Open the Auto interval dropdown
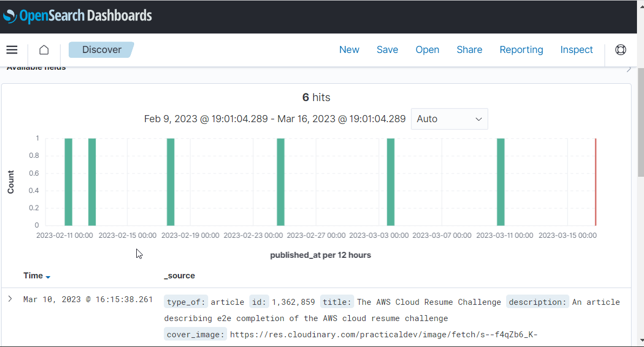This screenshot has height=347, width=644. click(449, 118)
